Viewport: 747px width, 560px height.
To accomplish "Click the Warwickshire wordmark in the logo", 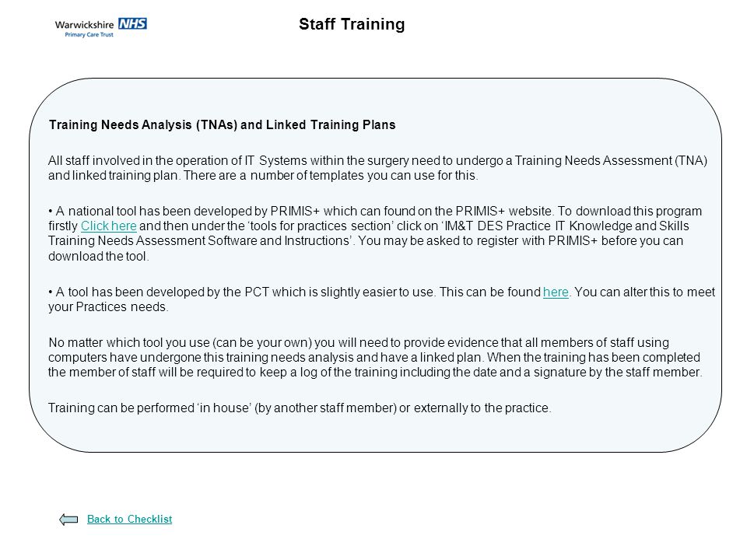I will point(84,24).
